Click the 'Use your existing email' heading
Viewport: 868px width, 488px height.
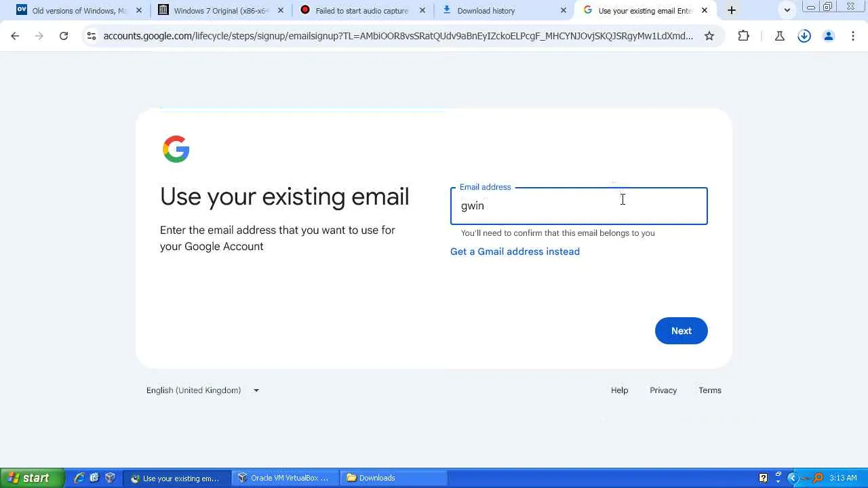click(285, 197)
